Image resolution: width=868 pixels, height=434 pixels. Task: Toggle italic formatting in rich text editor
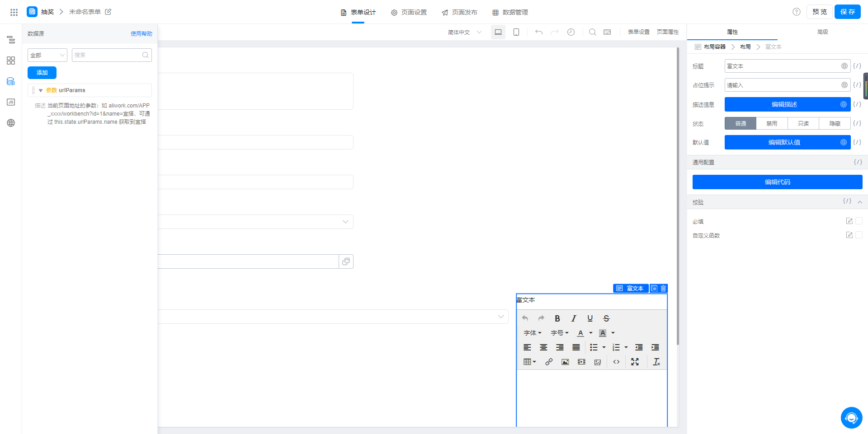coord(574,318)
